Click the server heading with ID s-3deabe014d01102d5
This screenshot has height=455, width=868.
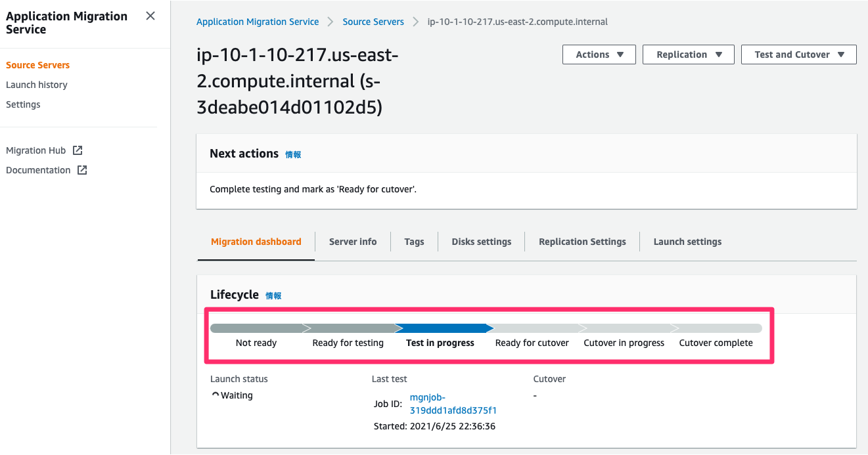(x=298, y=81)
